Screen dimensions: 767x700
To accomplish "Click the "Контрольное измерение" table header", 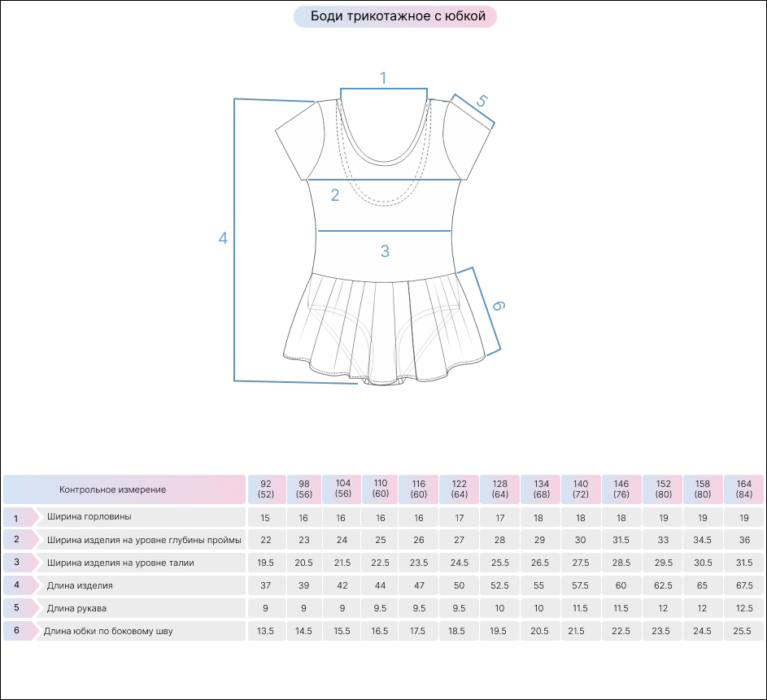I will 113,489.
